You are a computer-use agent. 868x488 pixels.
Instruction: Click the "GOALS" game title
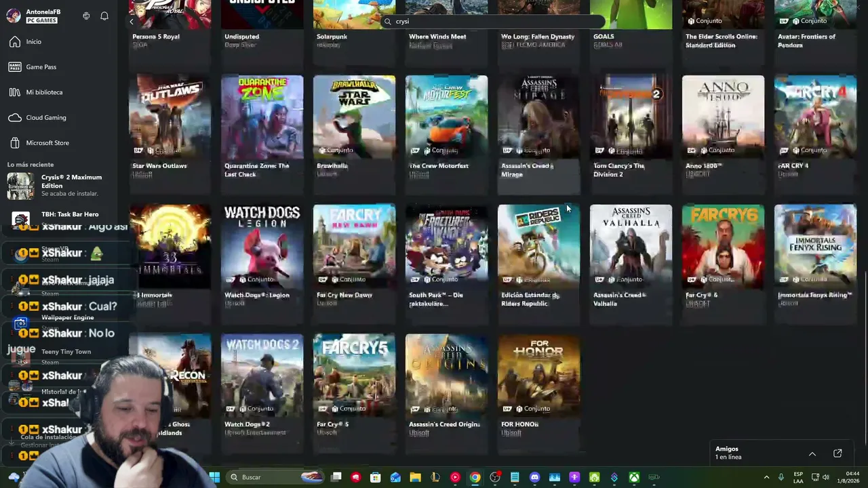(604, 37)
